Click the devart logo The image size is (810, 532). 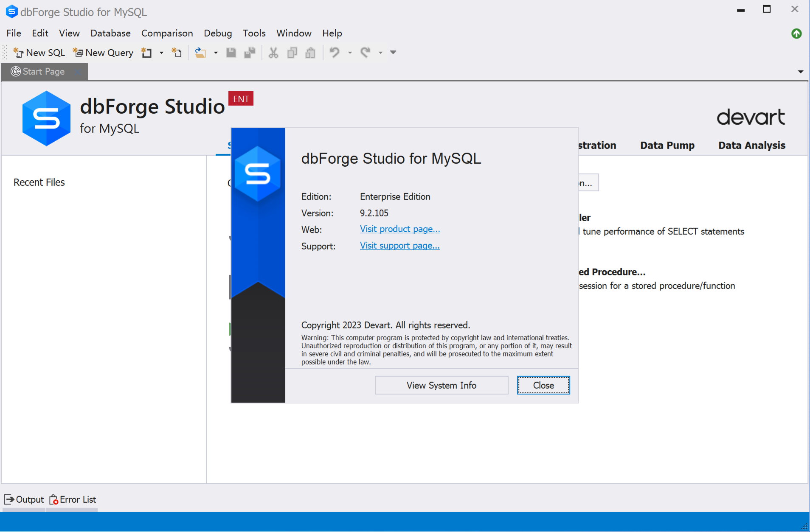click(x=751, y=117)
